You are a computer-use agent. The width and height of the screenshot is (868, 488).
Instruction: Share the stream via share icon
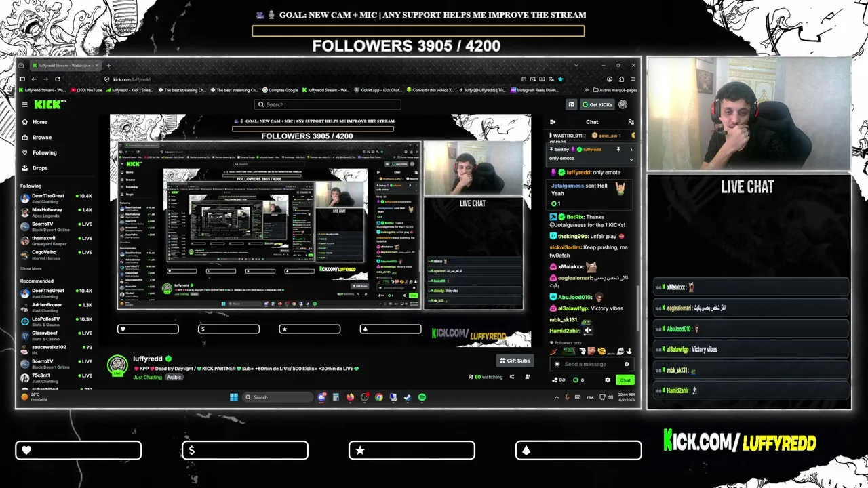point(512,377)
